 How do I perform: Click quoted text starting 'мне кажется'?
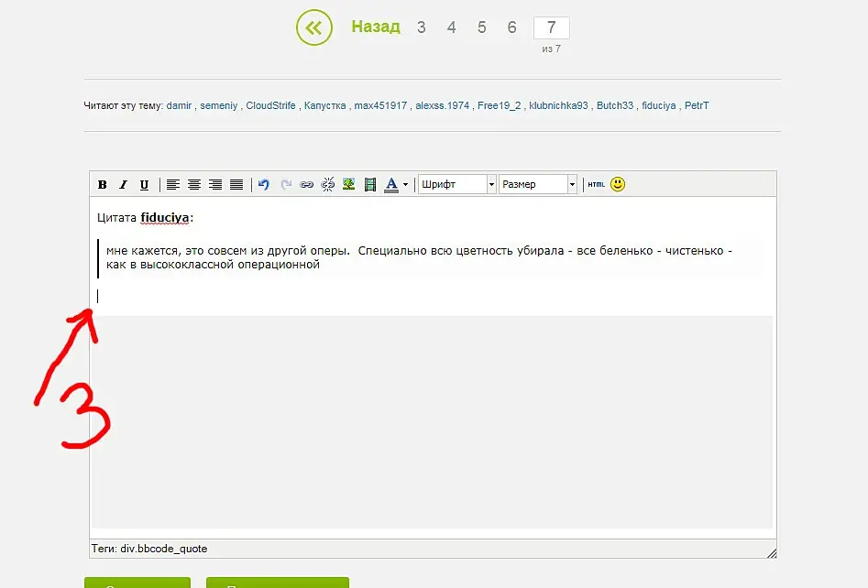tap(419, 257)
